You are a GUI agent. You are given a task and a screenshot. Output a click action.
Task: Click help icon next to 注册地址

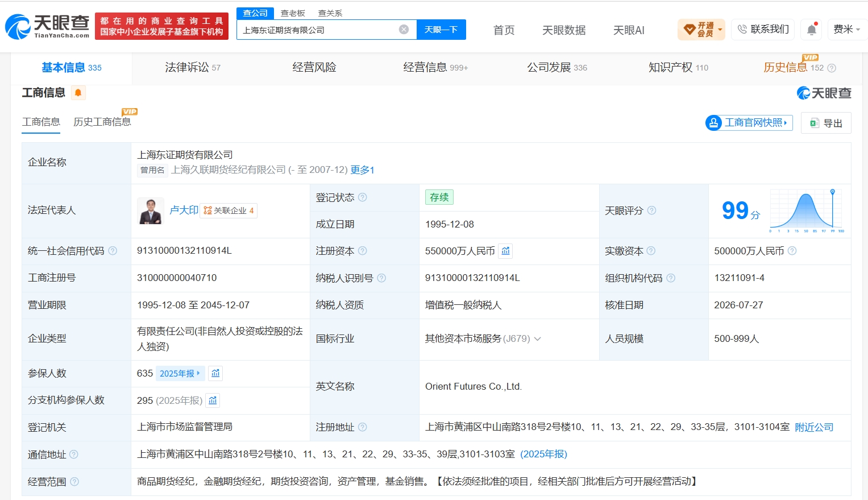[363, 427]
